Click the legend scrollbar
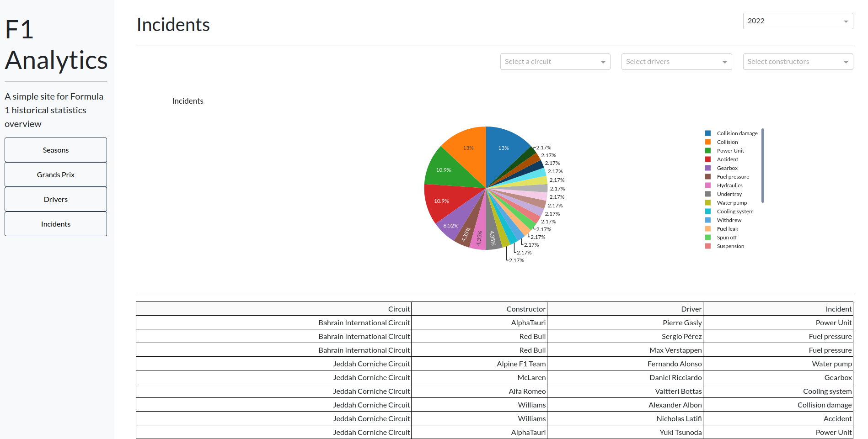The width and height of the screenshot is (868, 439). pos(762,165)
